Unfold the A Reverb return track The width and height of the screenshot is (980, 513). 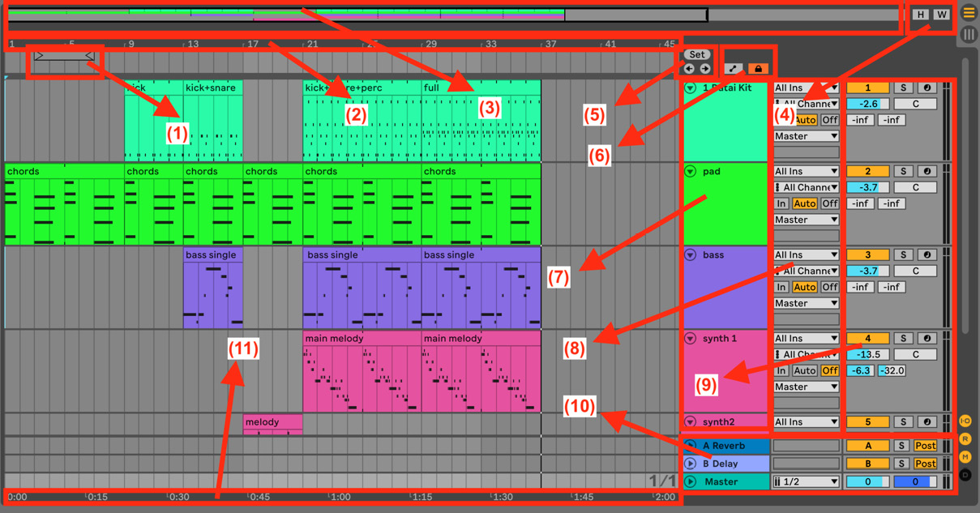pos(691,446)
